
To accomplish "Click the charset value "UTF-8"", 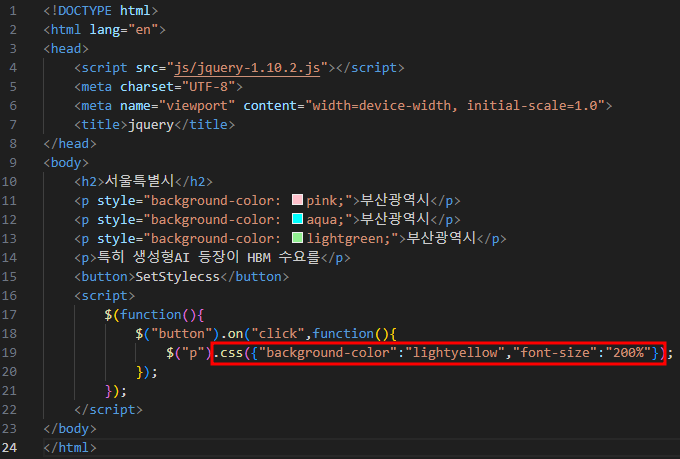I will coord(209,87).
